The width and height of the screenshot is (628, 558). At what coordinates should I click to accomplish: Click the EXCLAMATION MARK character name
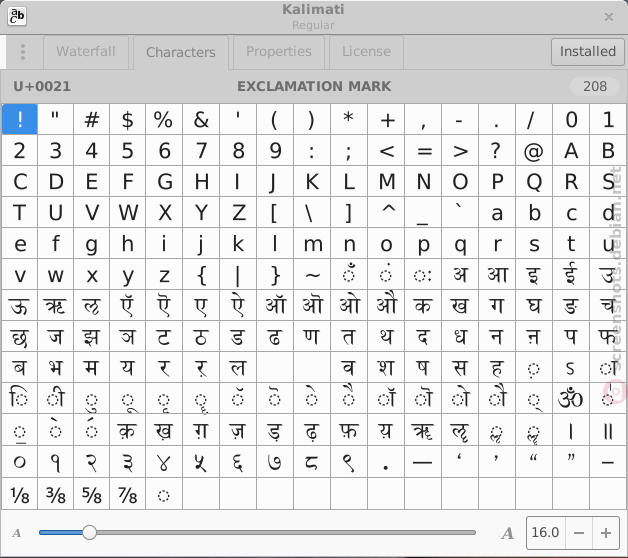pos(314,86)
